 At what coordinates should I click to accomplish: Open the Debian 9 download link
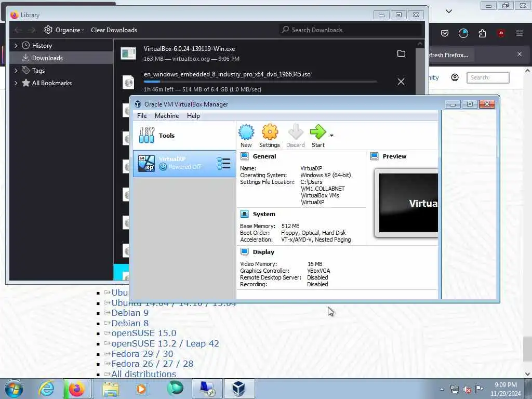click(x=130, y=313)
